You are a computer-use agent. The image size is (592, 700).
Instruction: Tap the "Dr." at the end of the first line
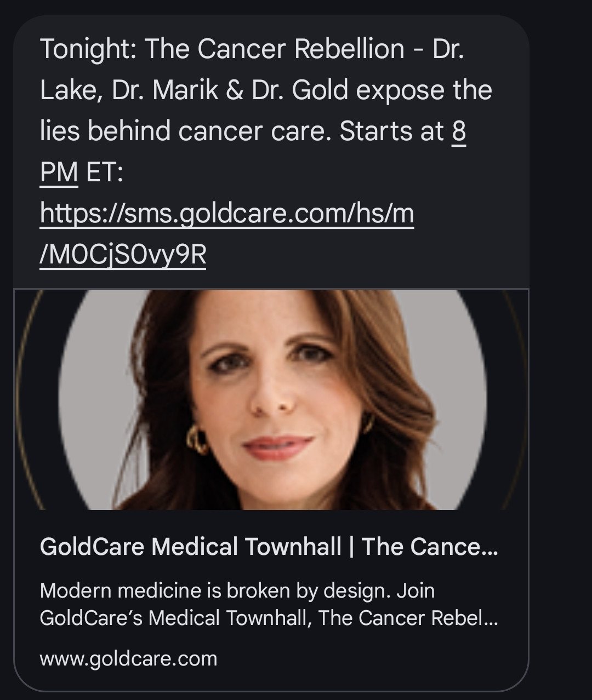pyautogui.click(x=448, y=49)
